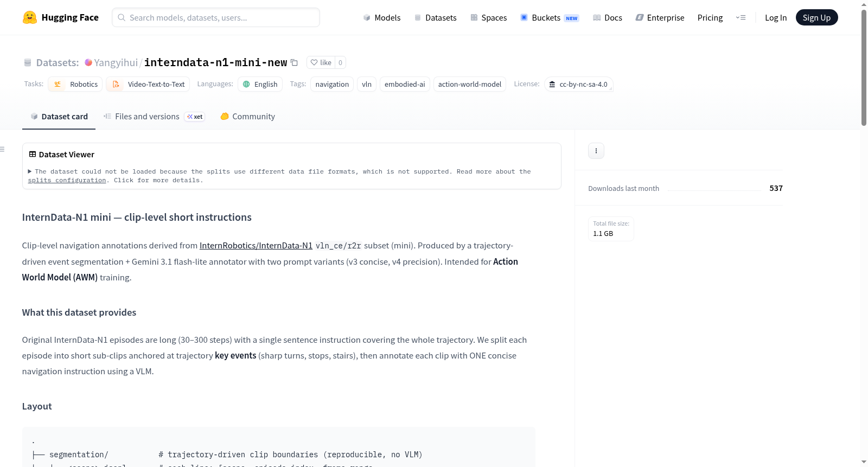Select the Robotics task tag
This screenshot has height=467, width=868.
[75, 84]
